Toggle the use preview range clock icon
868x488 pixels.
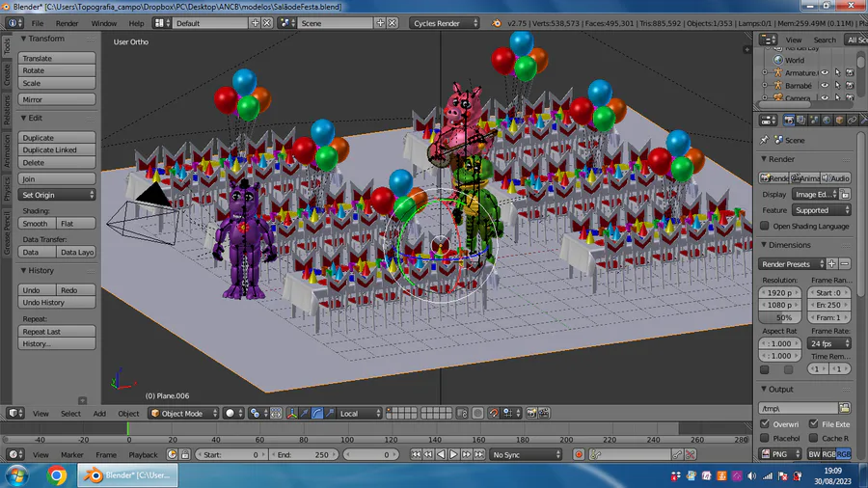pyautogui.click(x=173, y=455)
